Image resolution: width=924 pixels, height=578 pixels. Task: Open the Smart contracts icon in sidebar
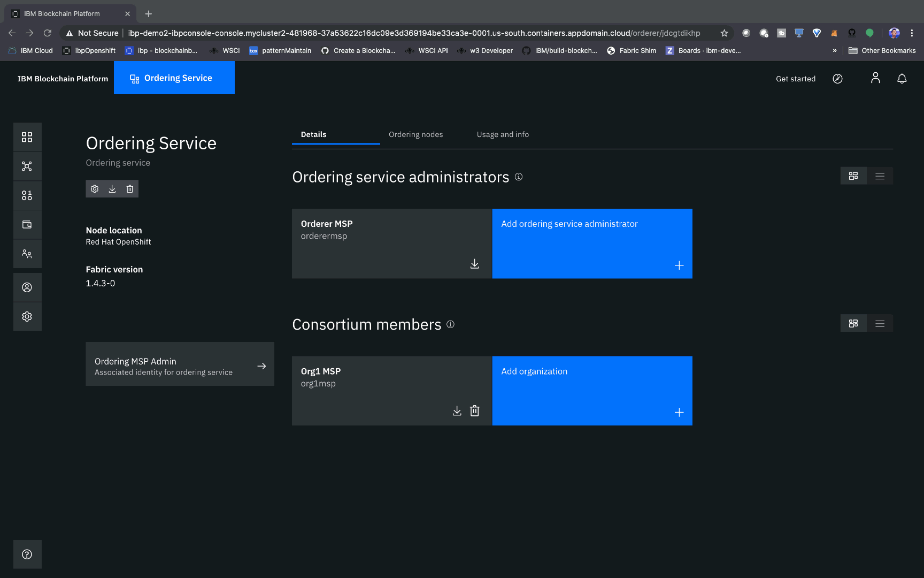(27, 195)
